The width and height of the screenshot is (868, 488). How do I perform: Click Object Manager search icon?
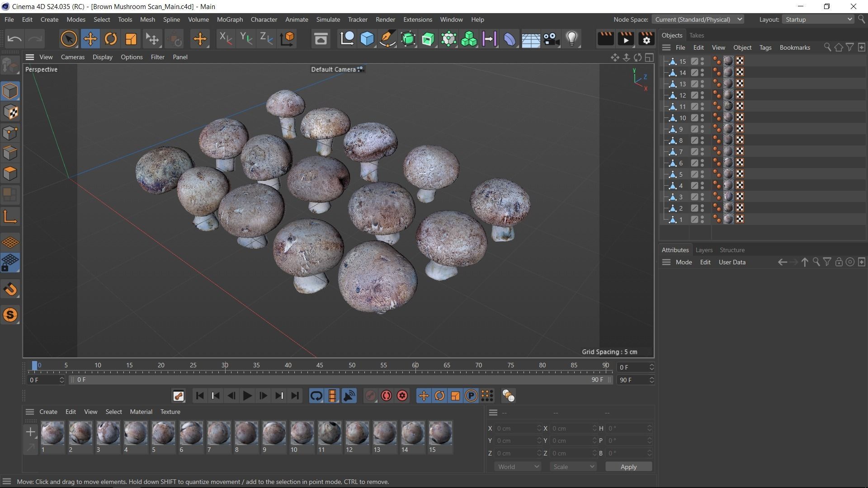click(x=827, y=47)
